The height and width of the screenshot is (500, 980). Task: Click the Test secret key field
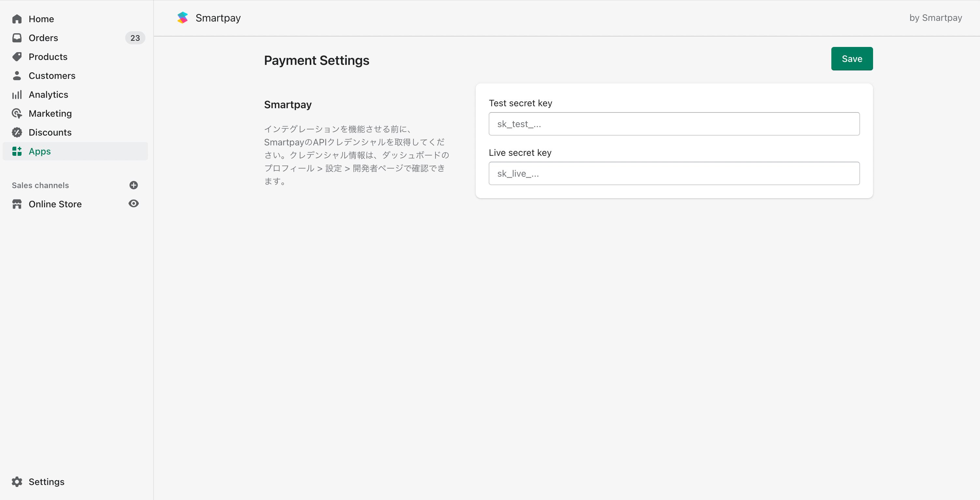pyautogui.click(x=674, y=124)
